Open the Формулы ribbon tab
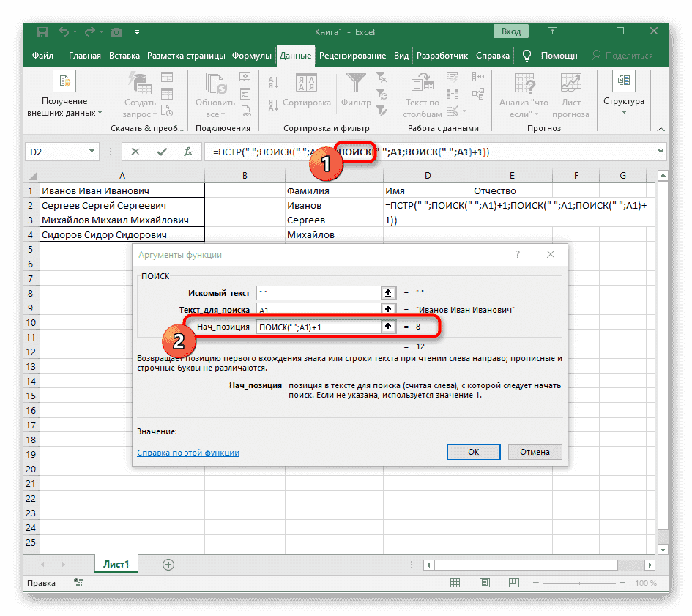 pos(252,56)
